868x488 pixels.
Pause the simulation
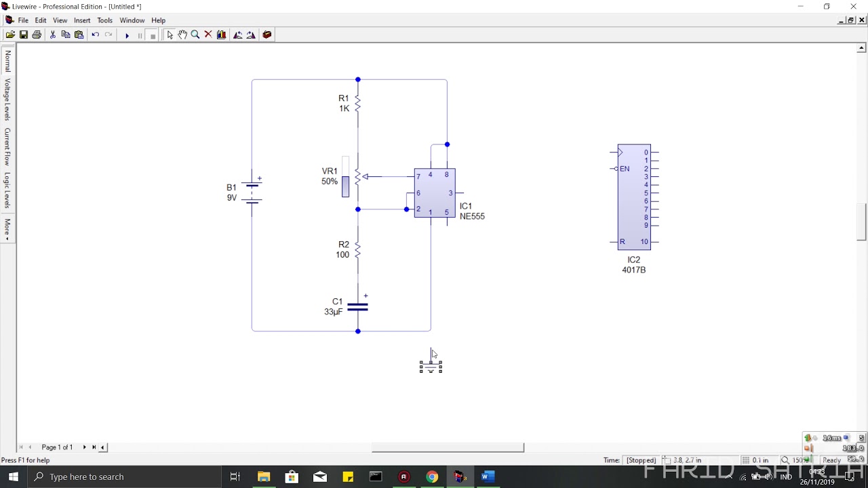pyautogui.click(x=140, y=35)
